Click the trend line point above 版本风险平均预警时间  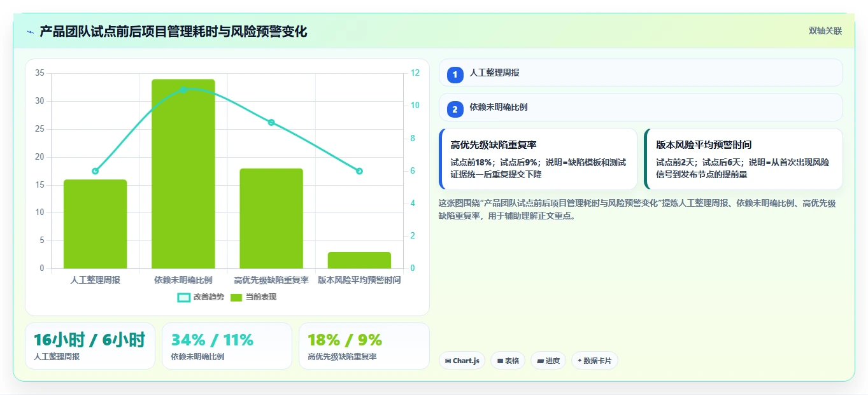click(359, 171)
